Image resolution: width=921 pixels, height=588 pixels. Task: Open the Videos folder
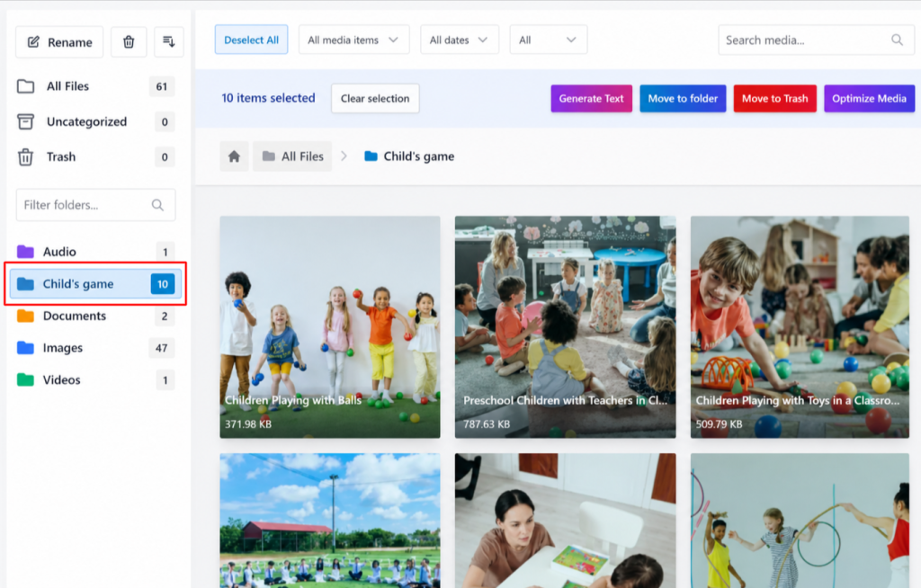[x=95, y=380]
